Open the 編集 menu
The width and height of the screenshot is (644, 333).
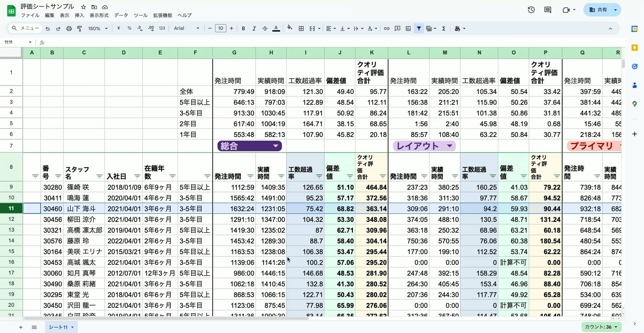50,15
